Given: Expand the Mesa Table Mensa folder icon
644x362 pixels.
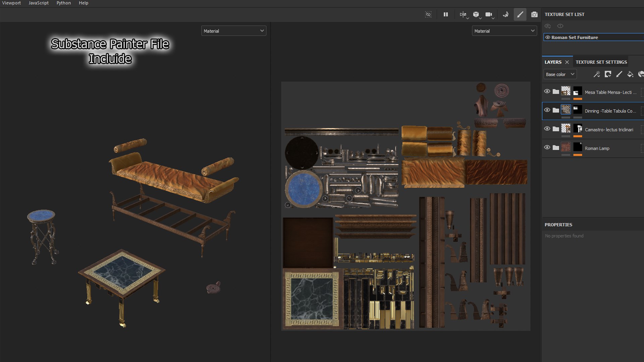Looking at the screenshot, I should [556, 91].
